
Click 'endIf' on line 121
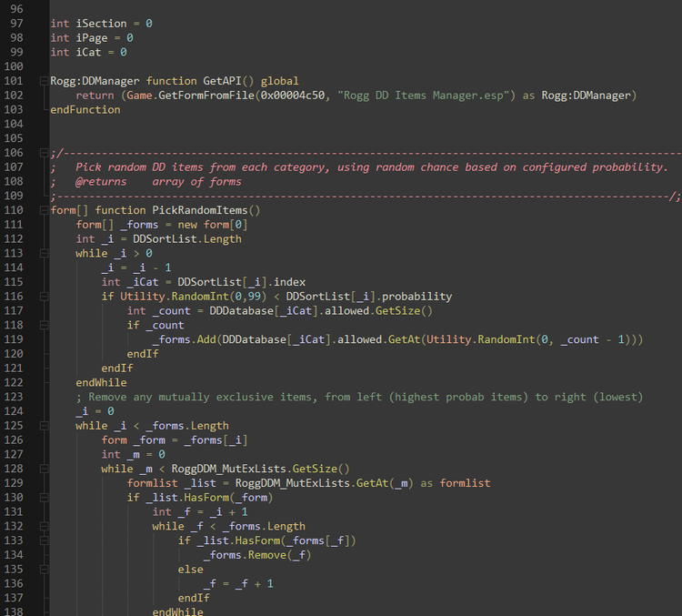click(x=117, y=369)
